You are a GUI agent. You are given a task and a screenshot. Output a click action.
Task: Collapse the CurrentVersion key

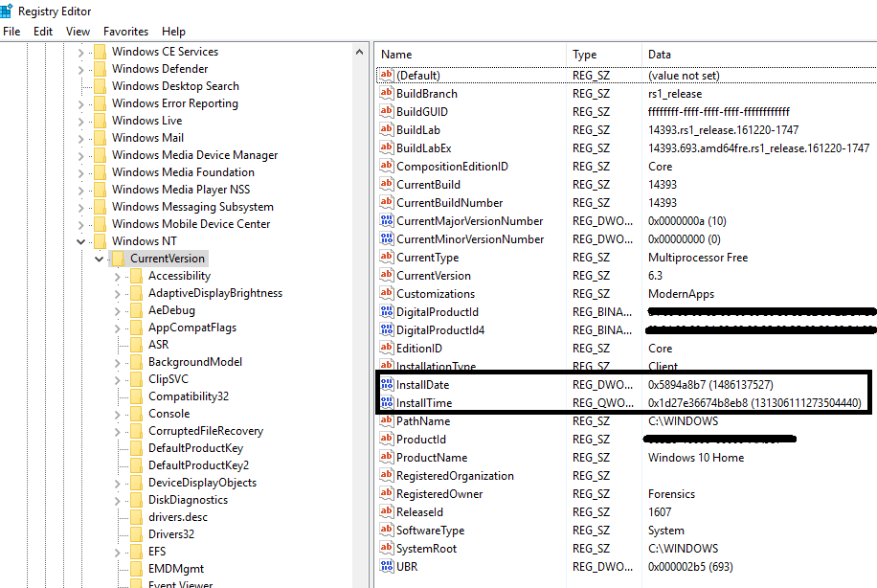pyautogui.click(x=99, y=259)
